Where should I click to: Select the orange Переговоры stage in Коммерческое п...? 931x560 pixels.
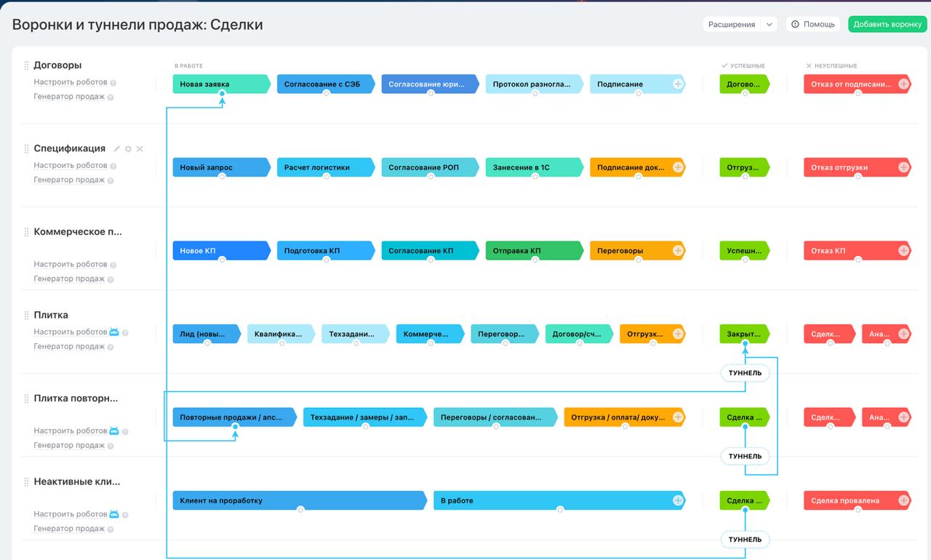(x=637, y=251)
